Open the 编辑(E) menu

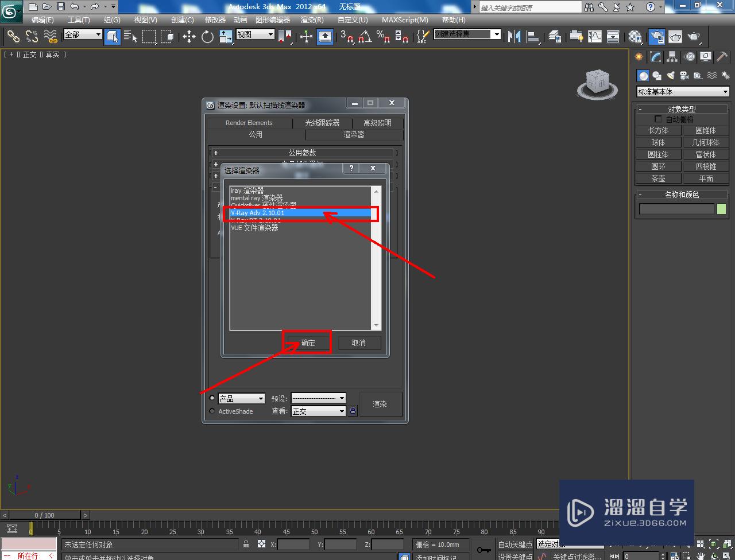[42, 20]
